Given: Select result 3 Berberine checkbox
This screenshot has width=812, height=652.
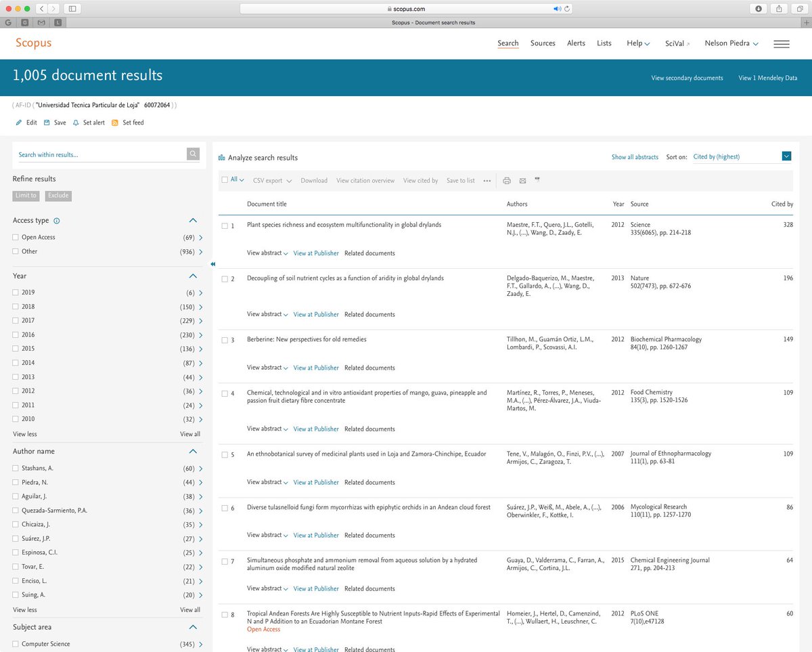Looking at the screenshot, I should tap(225, 340).
